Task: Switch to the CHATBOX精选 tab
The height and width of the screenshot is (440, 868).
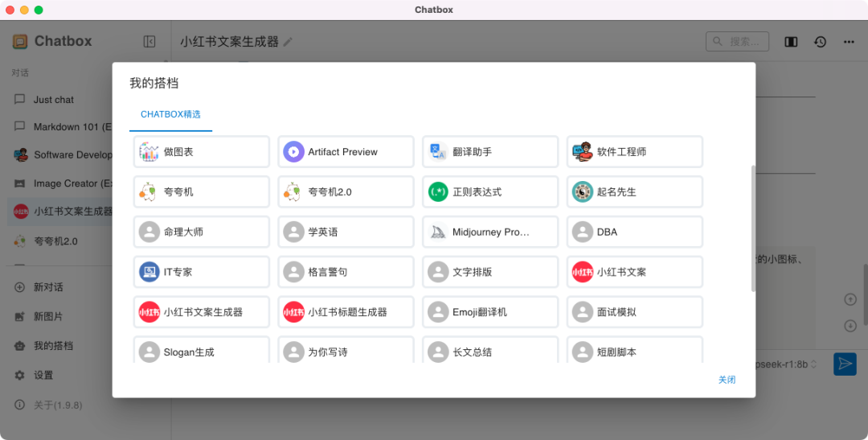Action: tap(170, 114)
